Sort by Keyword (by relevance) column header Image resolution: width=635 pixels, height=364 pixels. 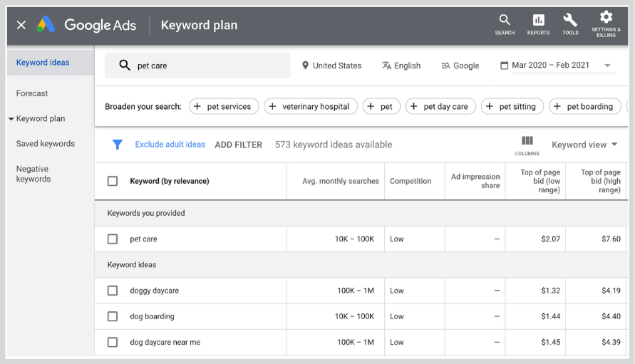(170, 181)
